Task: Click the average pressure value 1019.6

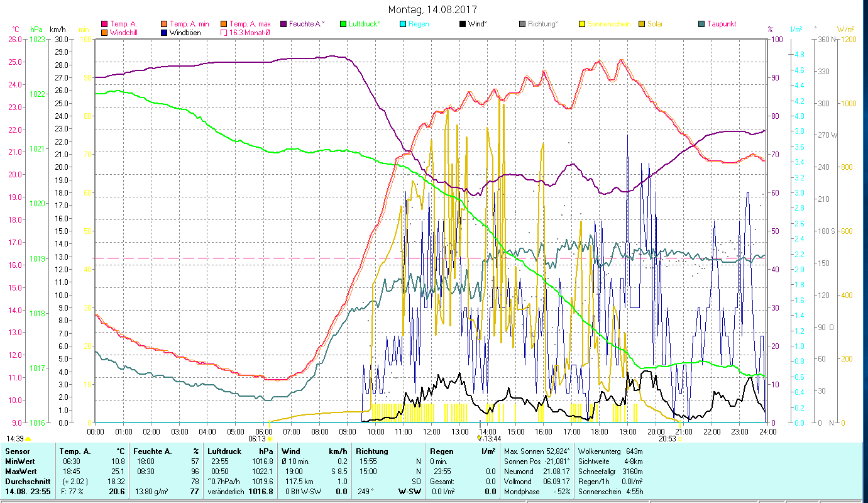Action: click(263, 482)
